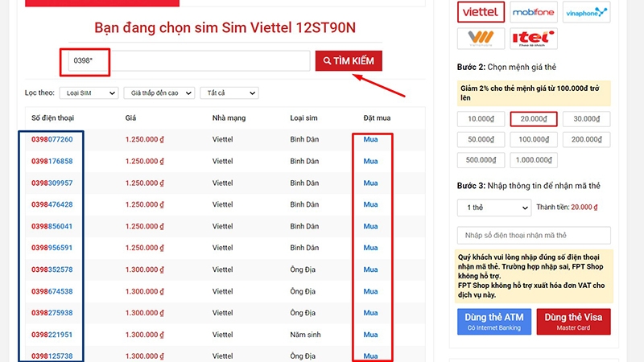Select the Vietnamobile carrier logo
This screenshot has height=362, width=644.
click(x=481, y=39)
